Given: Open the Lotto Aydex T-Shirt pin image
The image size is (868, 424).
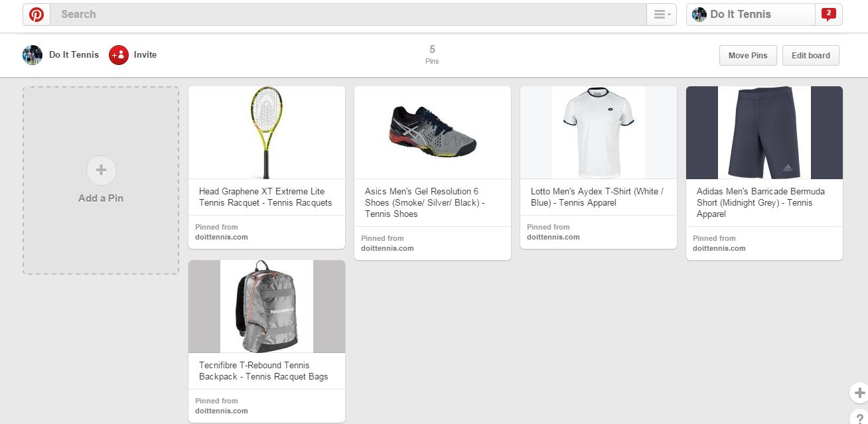Looking at the screenshot, I should click(599, 133).
